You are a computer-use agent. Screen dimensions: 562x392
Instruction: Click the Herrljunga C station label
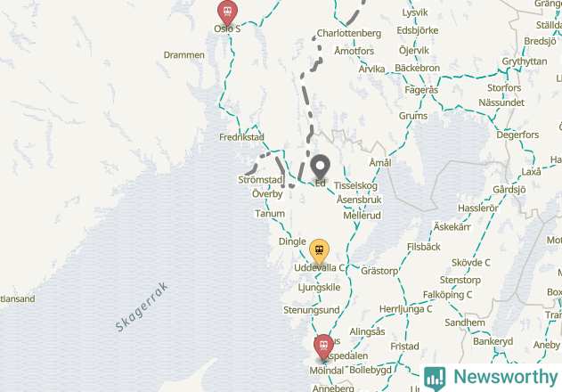click(405, 309)
